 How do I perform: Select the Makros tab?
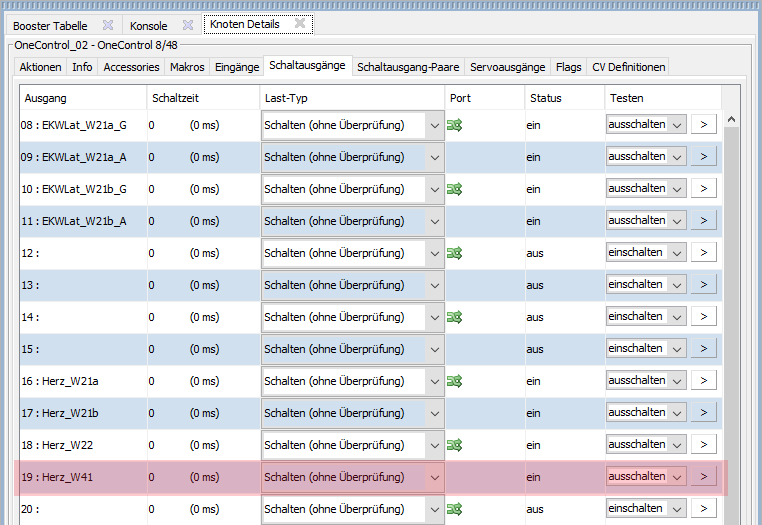coord(187,67)
